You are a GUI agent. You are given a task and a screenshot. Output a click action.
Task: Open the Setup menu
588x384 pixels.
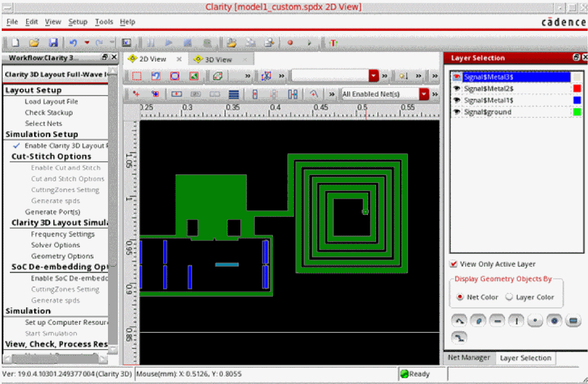(78, 21)
